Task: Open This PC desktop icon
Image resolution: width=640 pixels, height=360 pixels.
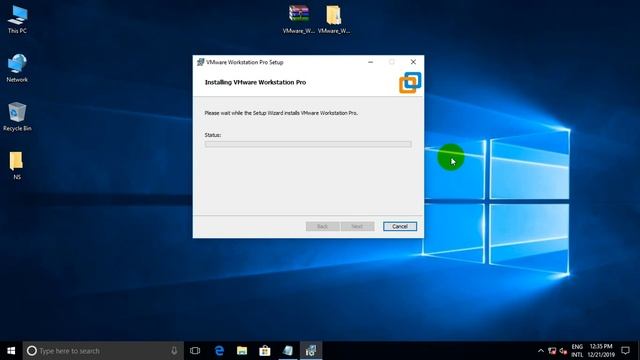Action: point(17,20)
